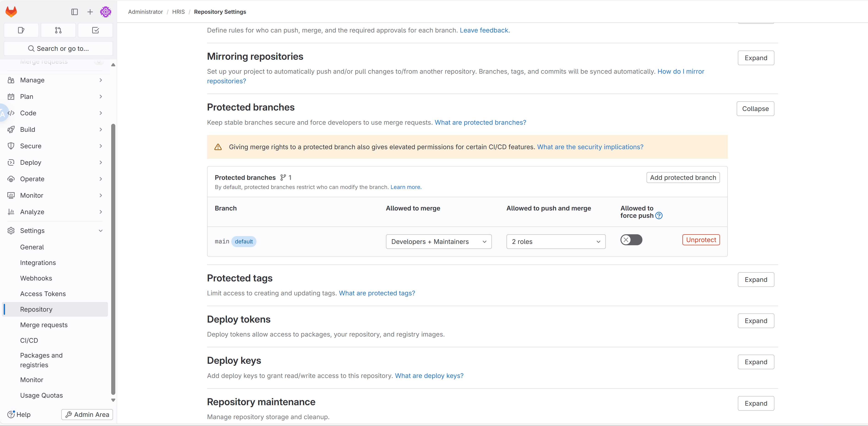Click the Help question mark icon
The width and height of the screenshot is (868, 426).
pos(11,415)
